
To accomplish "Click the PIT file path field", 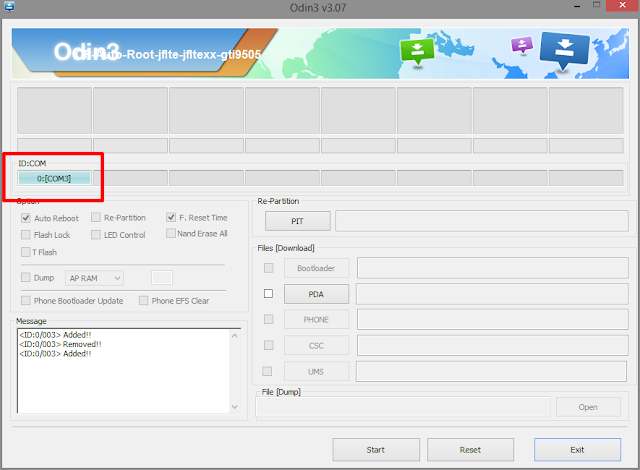I will click(x=482, y=221).
